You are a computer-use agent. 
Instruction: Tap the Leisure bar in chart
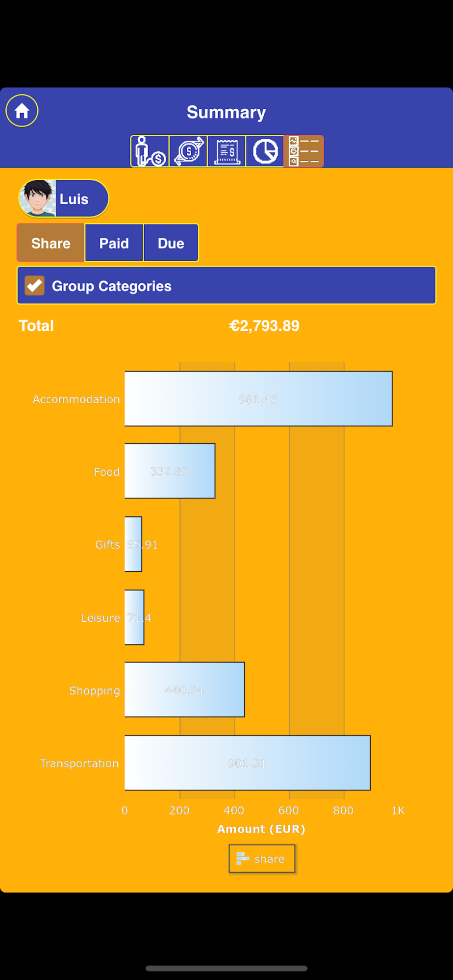pos(134,617)
